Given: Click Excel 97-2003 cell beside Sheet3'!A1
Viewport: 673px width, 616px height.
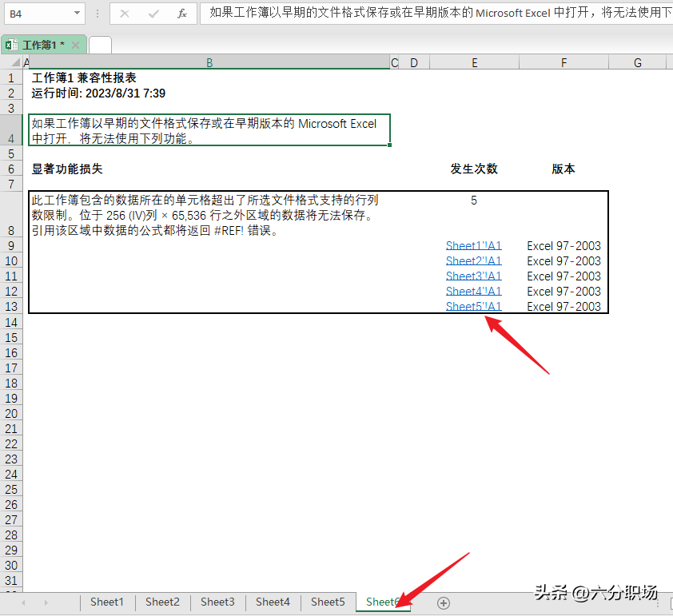Looking at the screenshot, I should click(x=564, y=276).
